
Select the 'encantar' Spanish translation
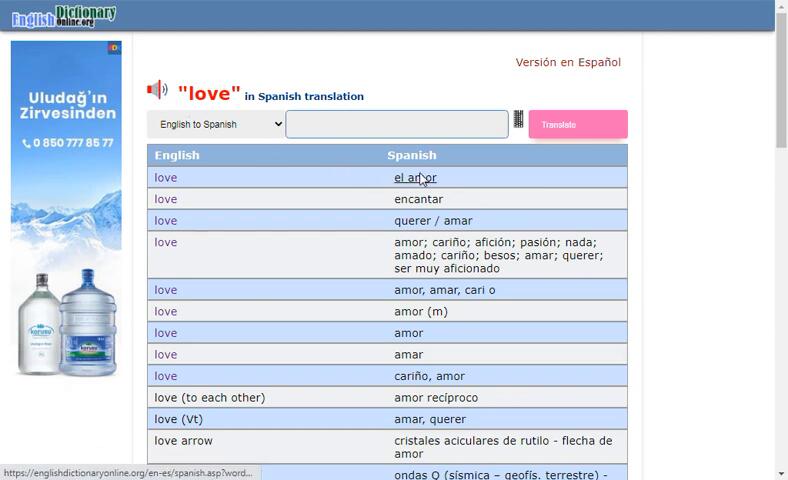418,199
